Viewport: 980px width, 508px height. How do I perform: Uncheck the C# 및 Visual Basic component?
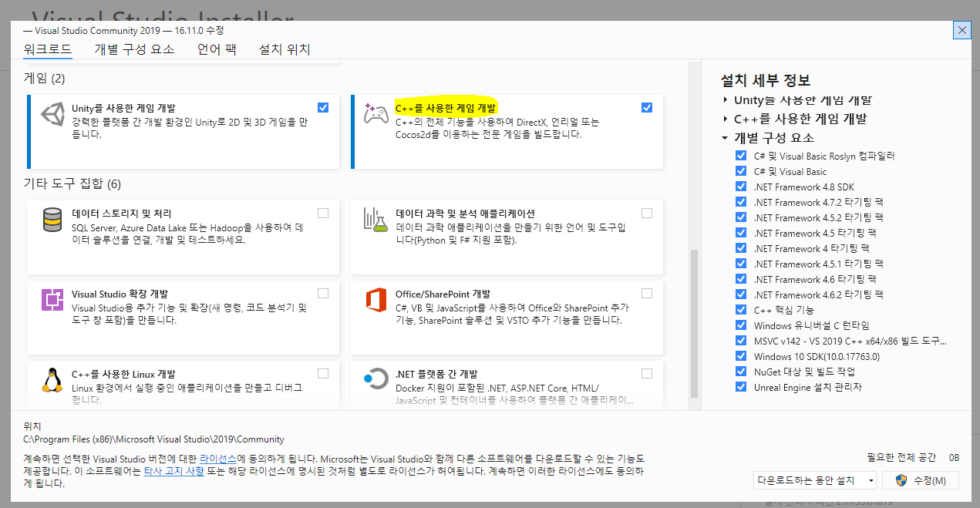click(x=741, y=171)
